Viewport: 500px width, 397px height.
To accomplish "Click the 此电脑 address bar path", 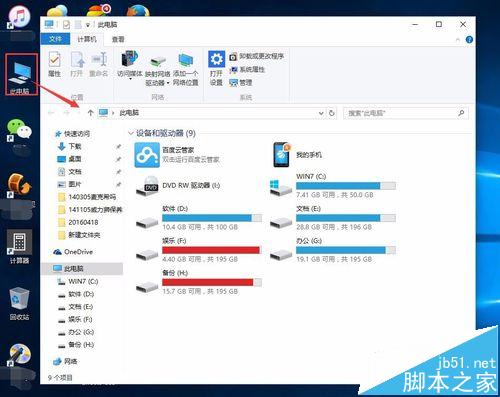I will coord(129,113).
